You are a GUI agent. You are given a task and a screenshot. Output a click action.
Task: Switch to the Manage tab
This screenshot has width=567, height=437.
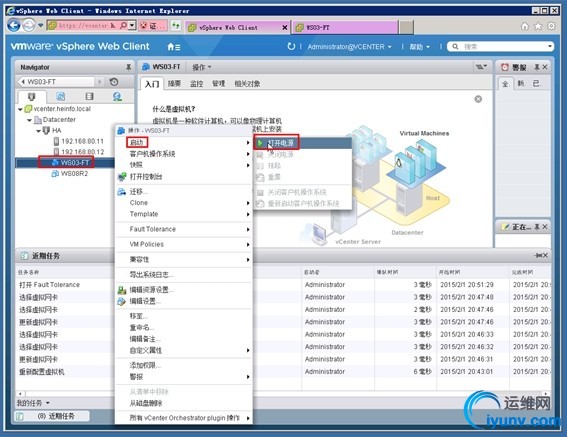[x=218, y=84]
